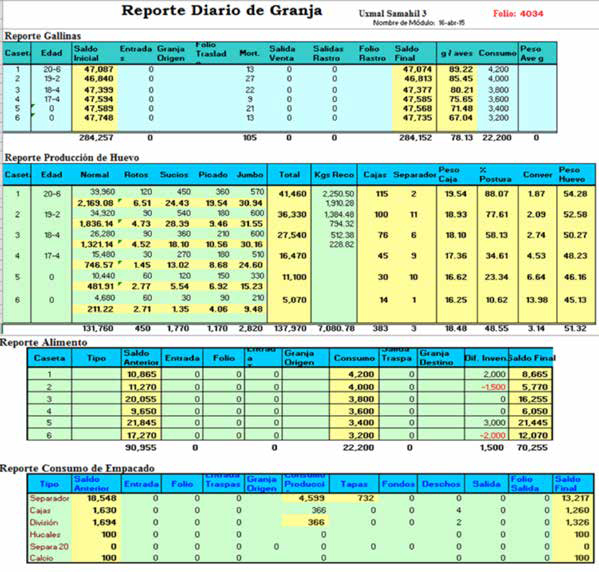Select Normal eggs value 39,960
Viewport: 600px width, 572px height.
click(x=103, y=191)
